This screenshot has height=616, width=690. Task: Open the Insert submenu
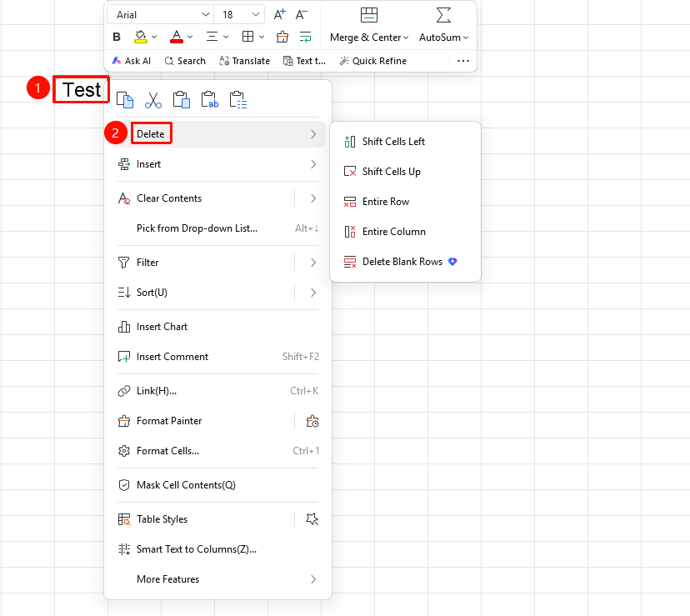(217, 164)
